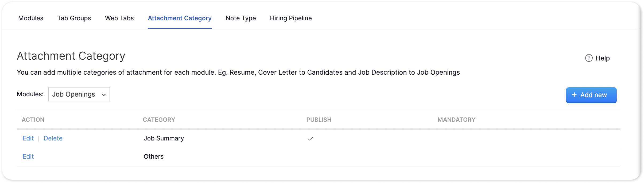This screenshot has width=644, height=183.
Task: Click the Action column header
Action: [33, 120]
